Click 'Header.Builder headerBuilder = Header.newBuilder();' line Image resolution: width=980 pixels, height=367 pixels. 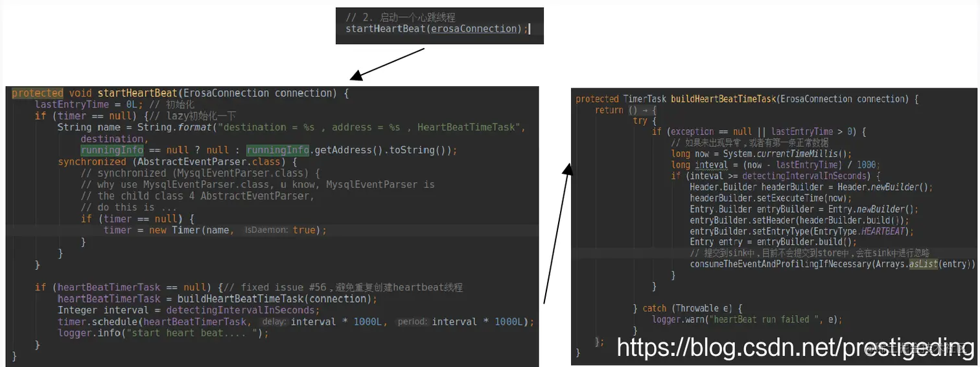pyautogui.click(x=811, y=187)
